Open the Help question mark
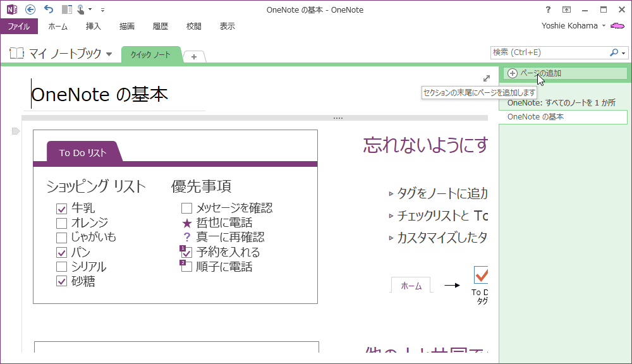 [548, 9]
